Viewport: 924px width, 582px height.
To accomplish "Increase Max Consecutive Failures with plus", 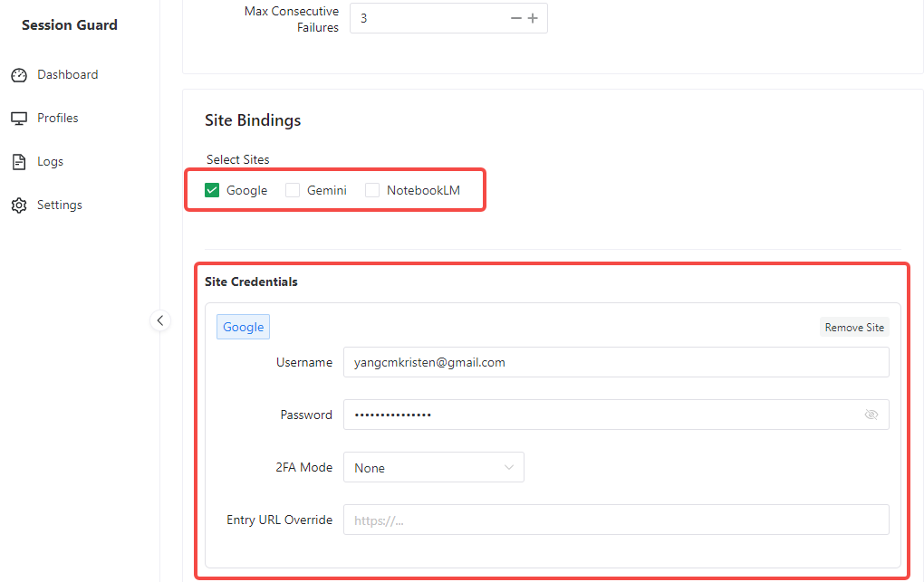I will point(533,18).
